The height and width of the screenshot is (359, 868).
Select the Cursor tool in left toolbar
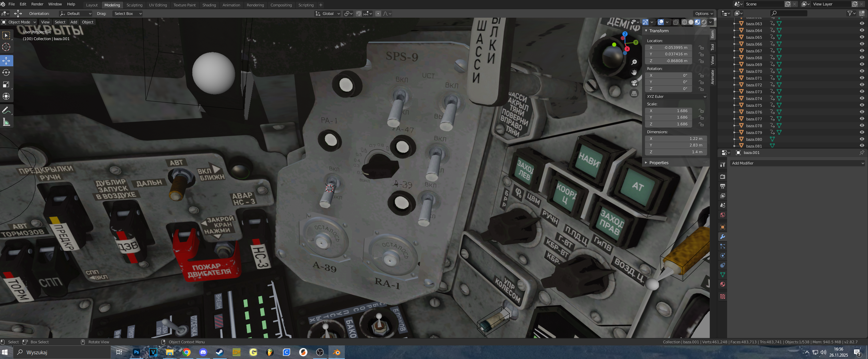[6, 47]
